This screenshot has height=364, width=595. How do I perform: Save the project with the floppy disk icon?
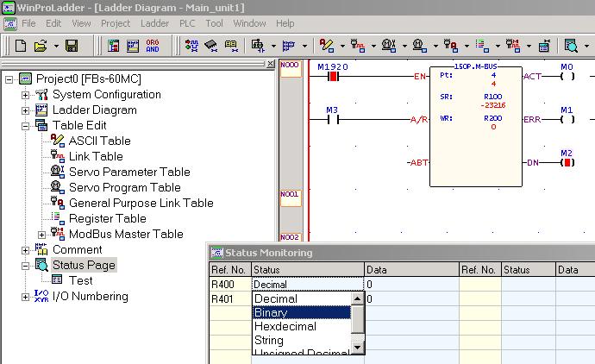pyautogui.click(x=72, y=46)
